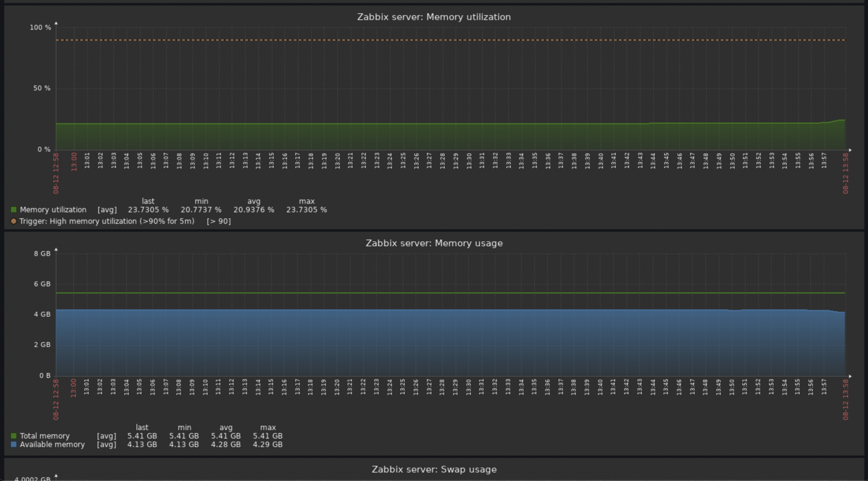Click the Memory usage graph title
Screen dimensions: 868x481
(434, 243)
